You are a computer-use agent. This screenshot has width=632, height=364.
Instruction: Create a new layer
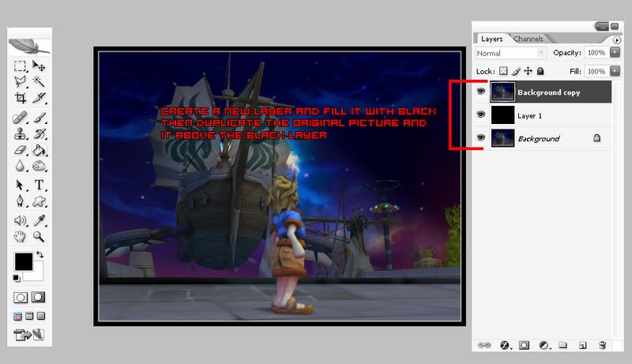point(582,345)
